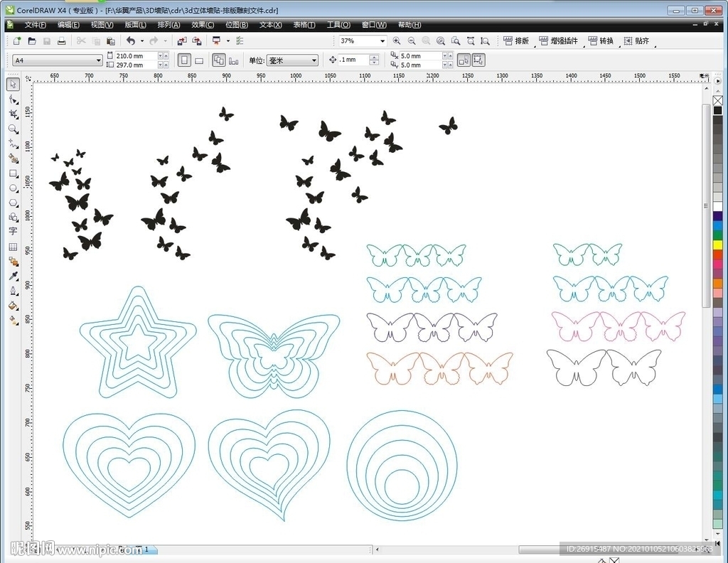Viewport: 728px width, 563px height.
Task: Select the Outline pen tool
Action: click(14, 291)
